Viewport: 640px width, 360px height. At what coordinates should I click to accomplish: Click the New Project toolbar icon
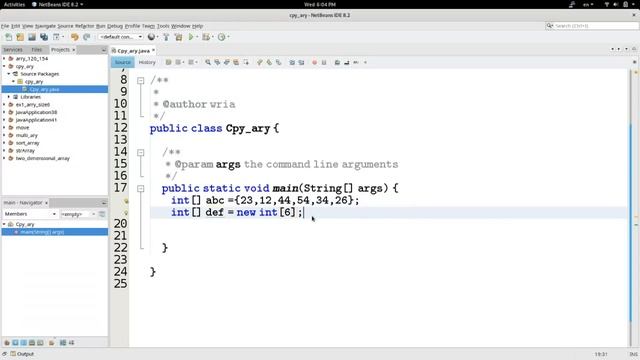pyautogui.click(x=20, y=37)
